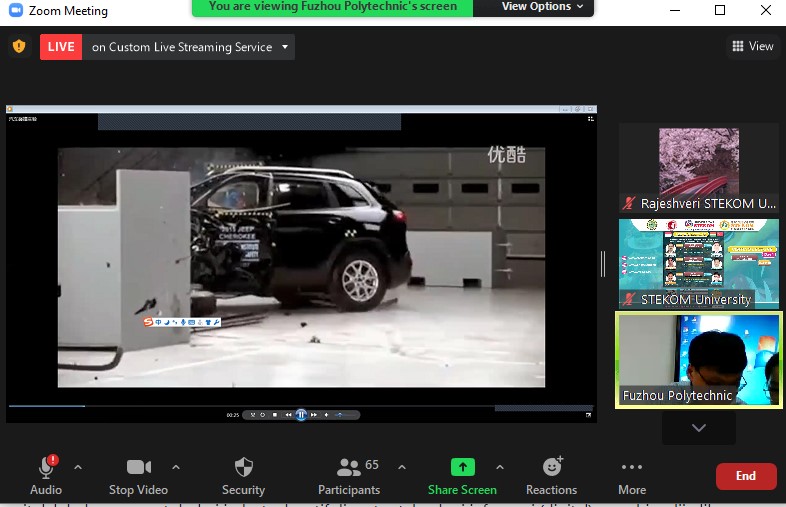Select the Fuzhou Polytechnic video thumbnail
The image size is (786, 507).
(x=699, y=360)
